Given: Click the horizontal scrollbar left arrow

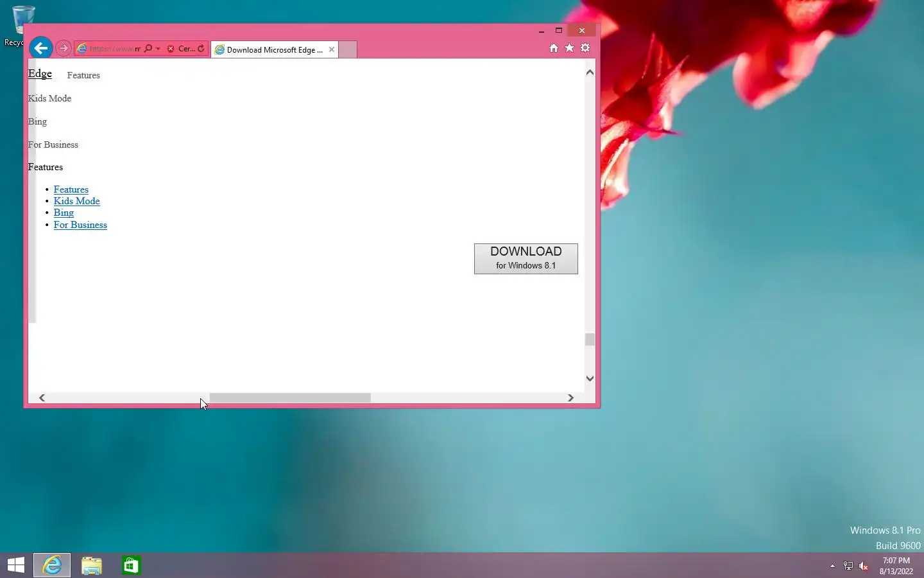Looking at the screenshot, I should pos(42,398).
